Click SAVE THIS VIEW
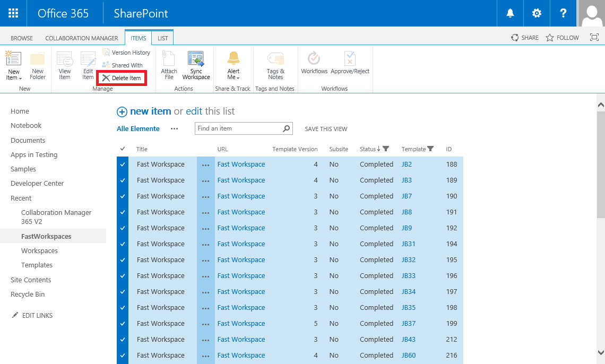The height and width of the screenshot is (364, 605). pos(326,129)
